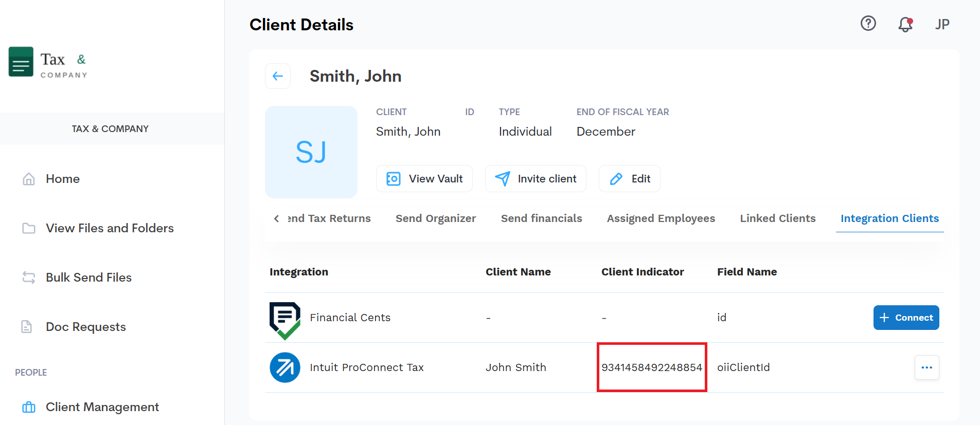Open Client Management in sidebar

point(102,407)
